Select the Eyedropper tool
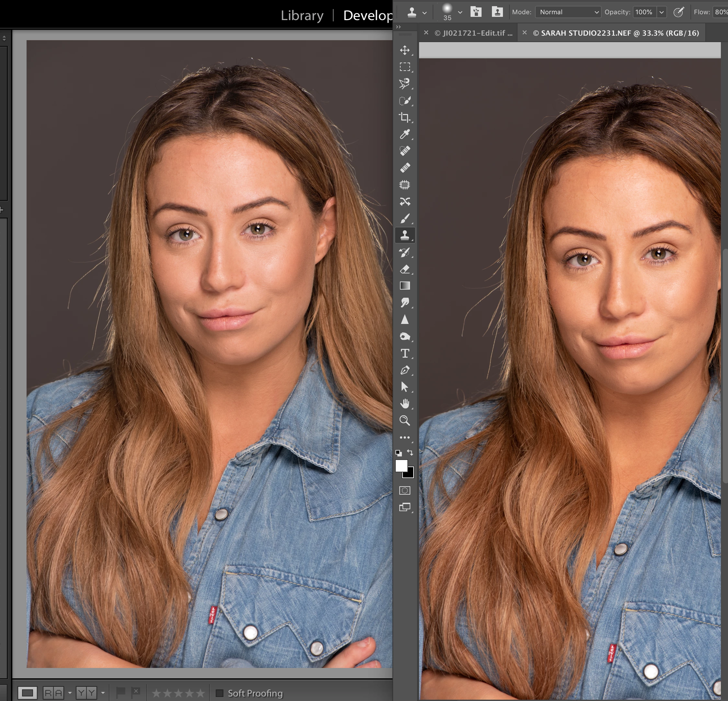Screen dimensions: 728x701 pyautogui.click(x=404, y=134)
